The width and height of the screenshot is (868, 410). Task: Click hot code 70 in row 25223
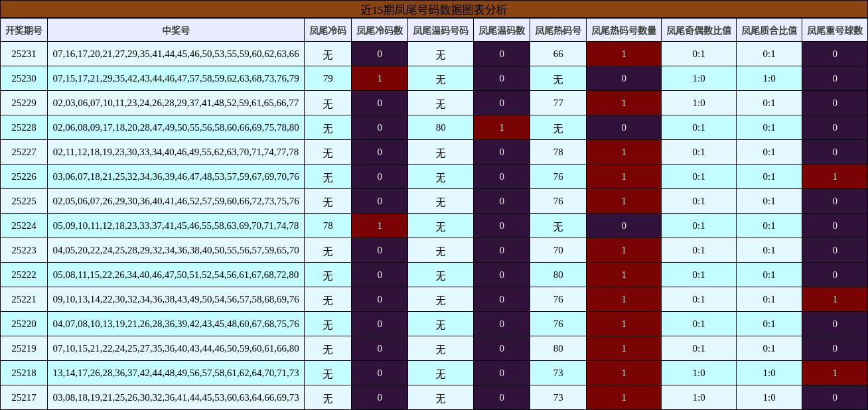pyautogui.click(x=558, y=250)
